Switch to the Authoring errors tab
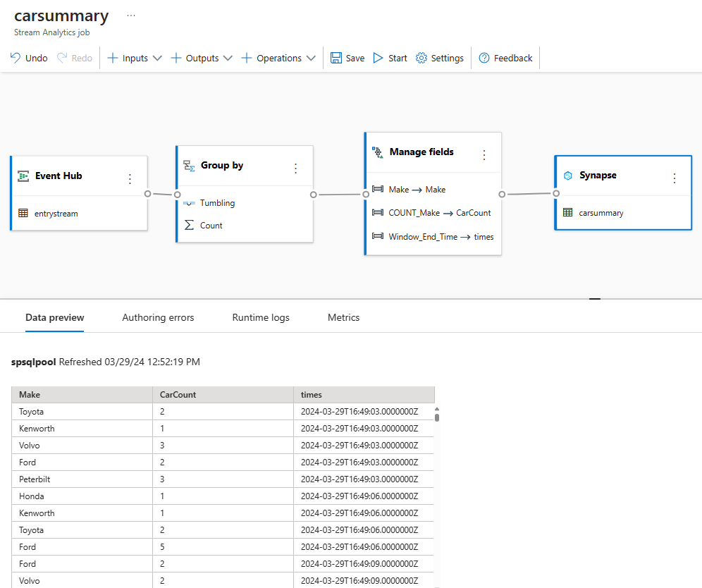The height and width of the screenshot is (588, 702). tap(158, 318)
